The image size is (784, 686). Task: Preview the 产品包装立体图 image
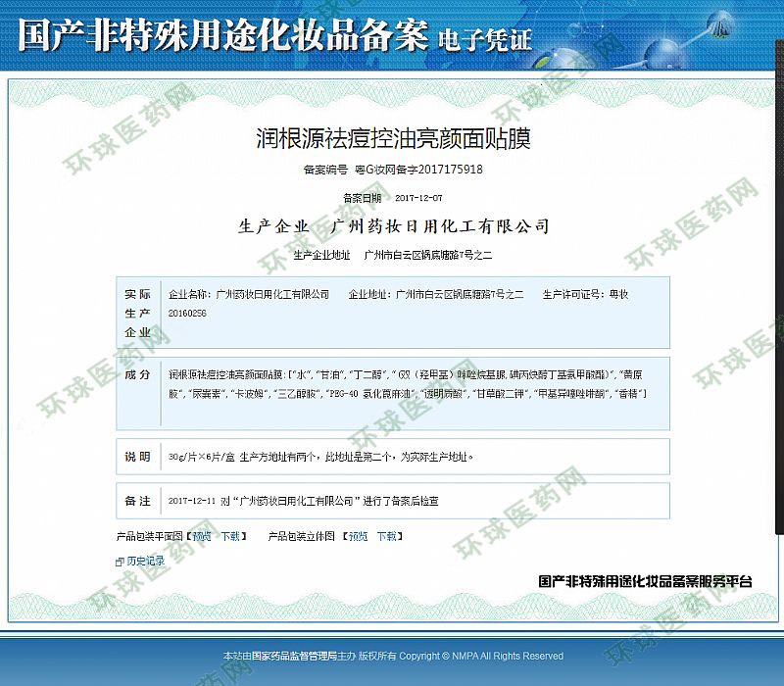point(358,536)
